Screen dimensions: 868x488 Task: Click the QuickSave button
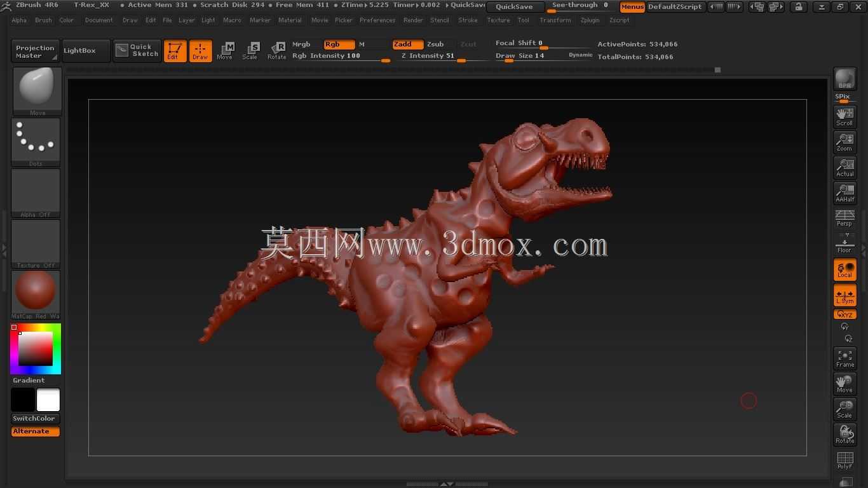515,7
